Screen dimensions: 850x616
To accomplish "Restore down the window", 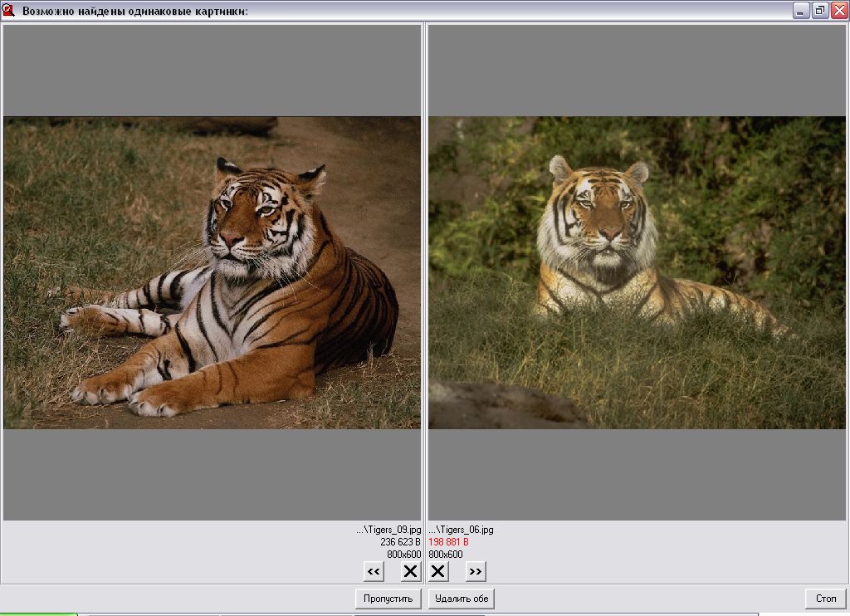I will point(820,11).
